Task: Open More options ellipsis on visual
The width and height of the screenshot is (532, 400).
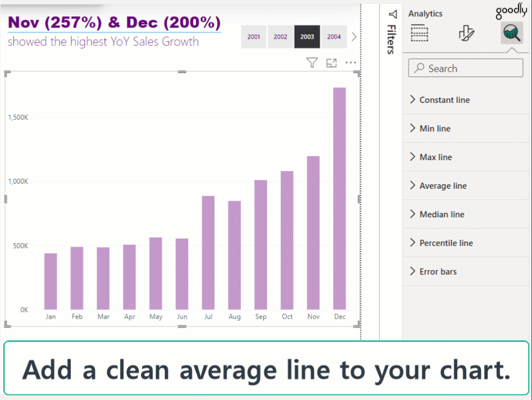Action: click(351, 63)
